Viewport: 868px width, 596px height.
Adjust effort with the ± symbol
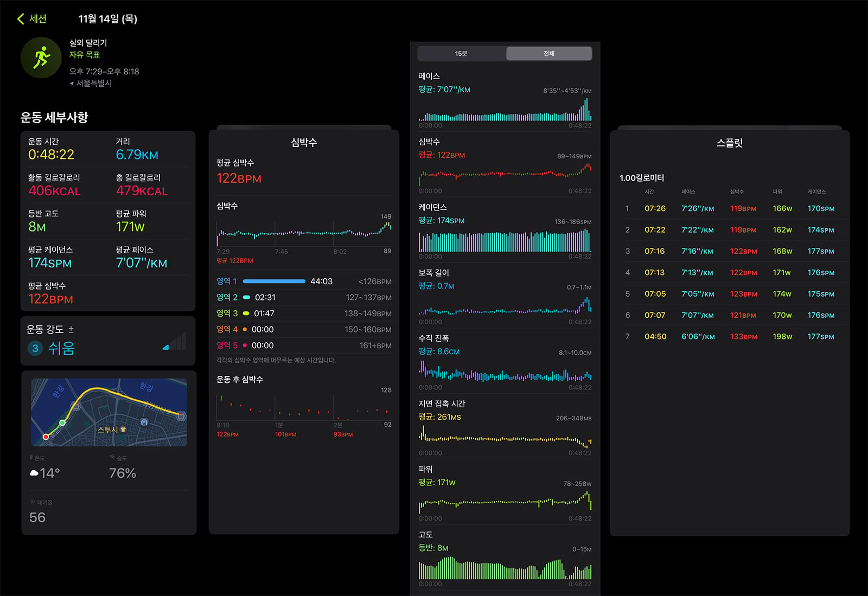click(71, 329)
